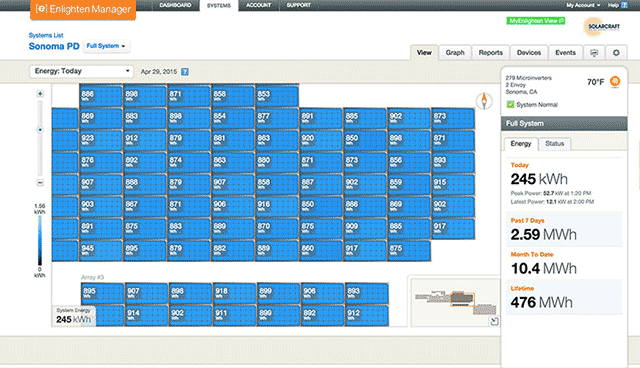Expand the minimap overview icon

pyautogui.click(x=494, y=321)
